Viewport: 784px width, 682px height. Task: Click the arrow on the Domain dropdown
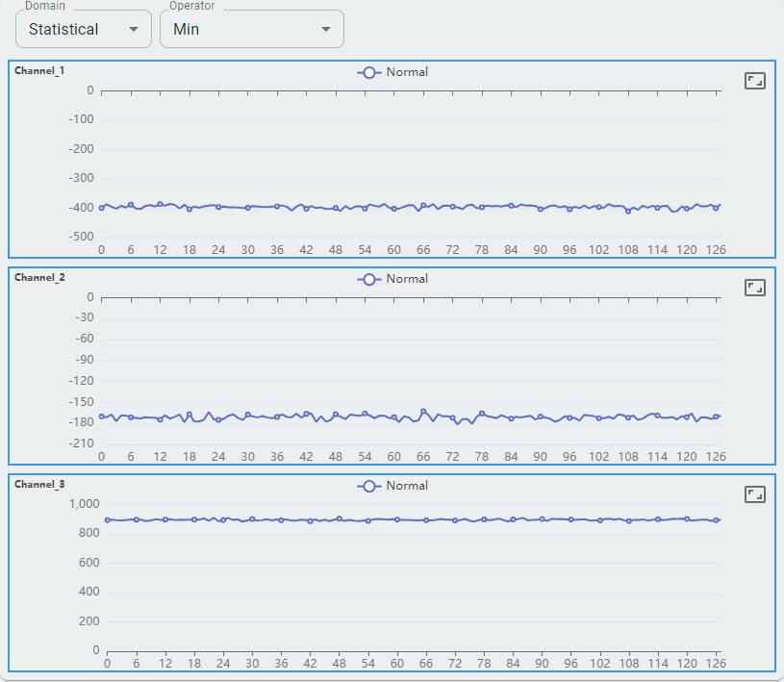point(134,29)
